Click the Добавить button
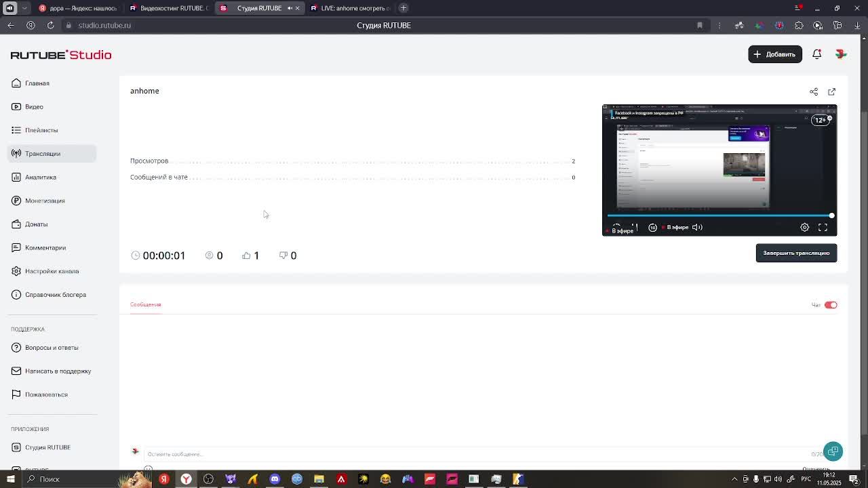Viewport: 868px width, 488px height. 775,54
